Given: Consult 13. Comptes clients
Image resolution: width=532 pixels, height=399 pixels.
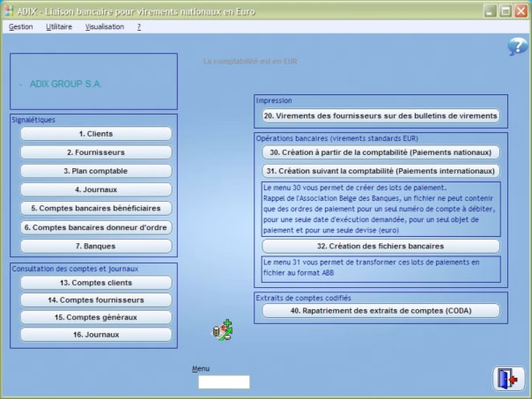Looking at the screenshot, I should coord(96,283).
